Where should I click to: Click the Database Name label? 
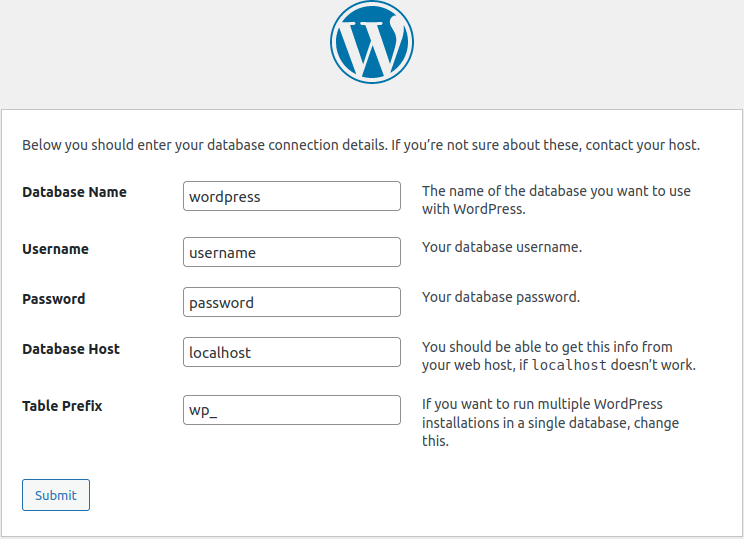(74, 192)
